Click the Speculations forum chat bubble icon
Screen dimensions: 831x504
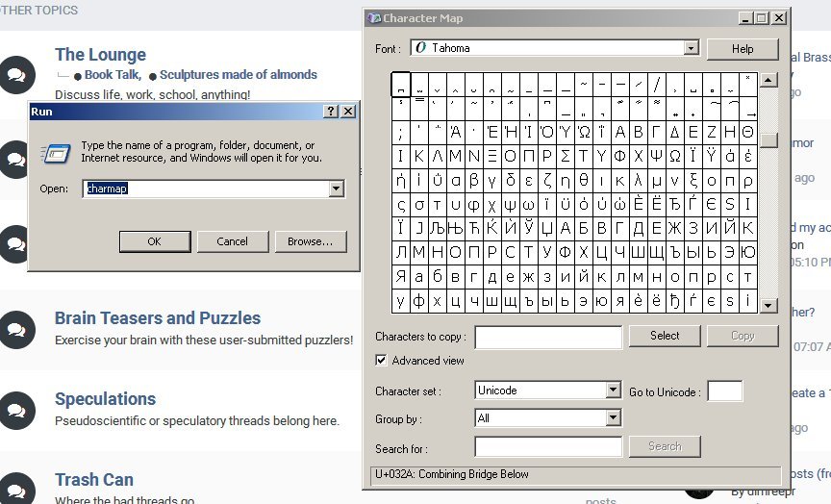coord(16,411)
